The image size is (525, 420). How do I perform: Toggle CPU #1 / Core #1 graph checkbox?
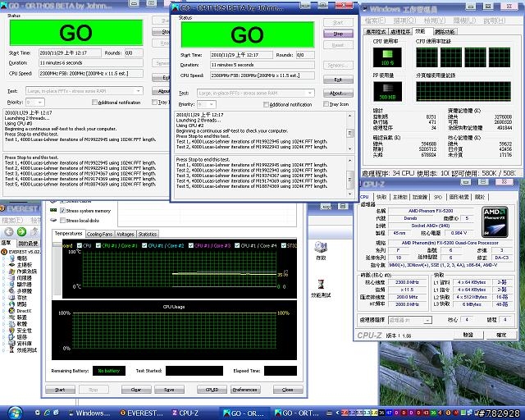98,245
